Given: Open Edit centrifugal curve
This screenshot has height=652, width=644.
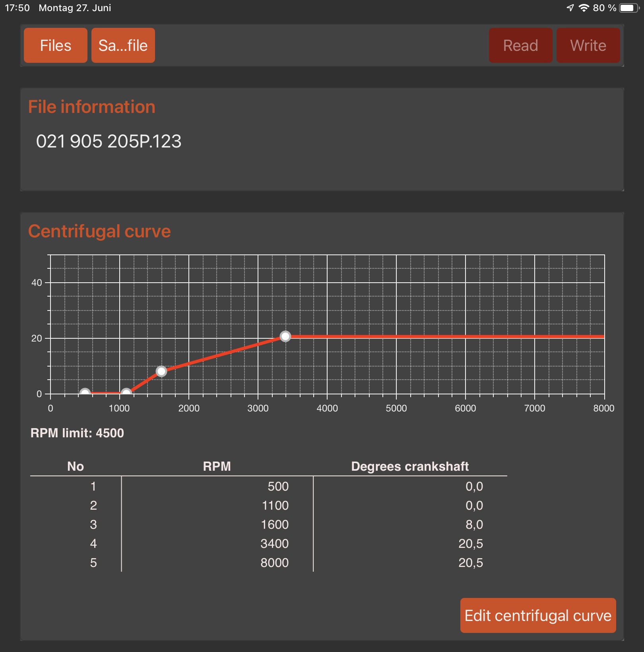Looking at the screenshot, I should 538,615.
